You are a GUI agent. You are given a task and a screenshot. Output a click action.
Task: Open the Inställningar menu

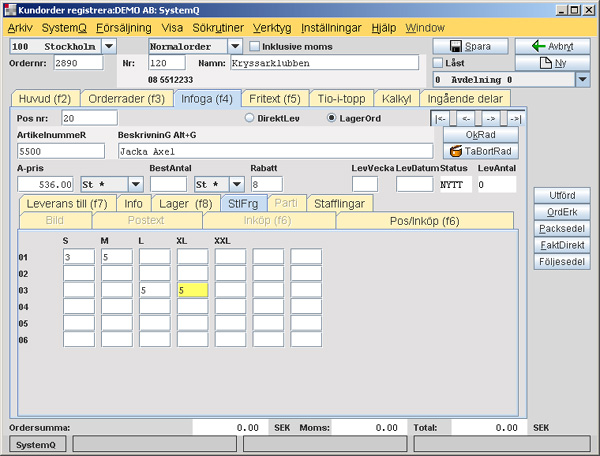coord(331,28)
